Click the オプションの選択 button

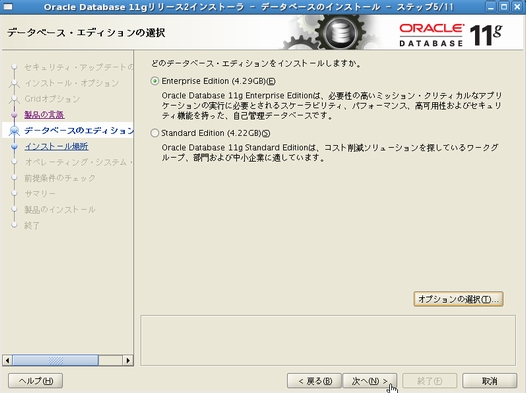[x=458, y=299]
